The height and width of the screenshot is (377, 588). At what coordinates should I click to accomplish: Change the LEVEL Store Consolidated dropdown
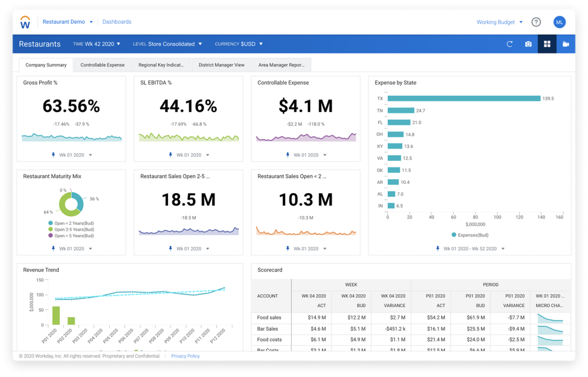coord(167,44)
